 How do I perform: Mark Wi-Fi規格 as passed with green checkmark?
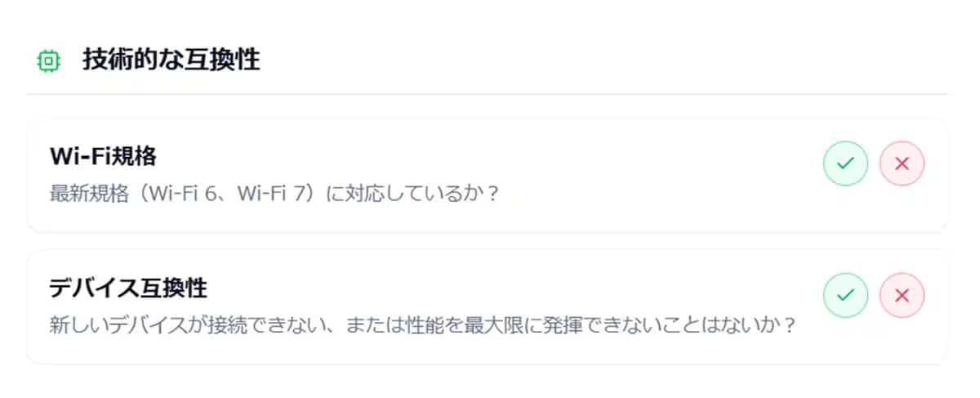(x=845, y=163)
